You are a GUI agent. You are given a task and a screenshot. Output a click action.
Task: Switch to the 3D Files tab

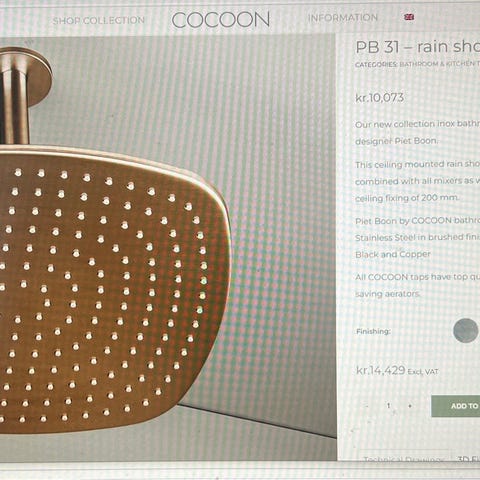coord(468,459)
